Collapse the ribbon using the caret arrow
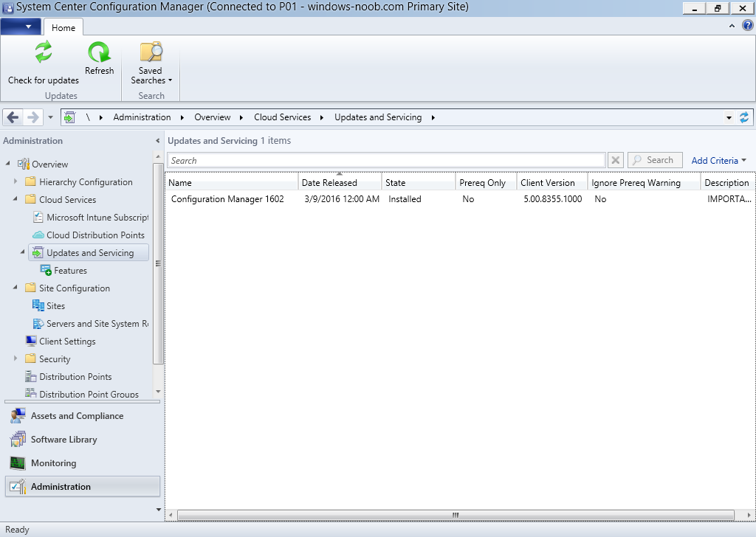The height and width of the screenshot is (537, 756). (732, 26)
